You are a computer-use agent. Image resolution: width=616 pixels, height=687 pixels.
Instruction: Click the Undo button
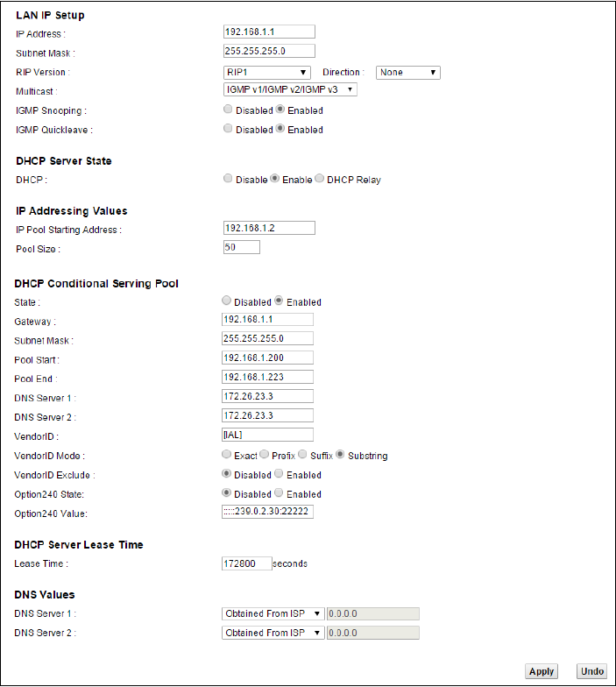(x=592, y=671)
